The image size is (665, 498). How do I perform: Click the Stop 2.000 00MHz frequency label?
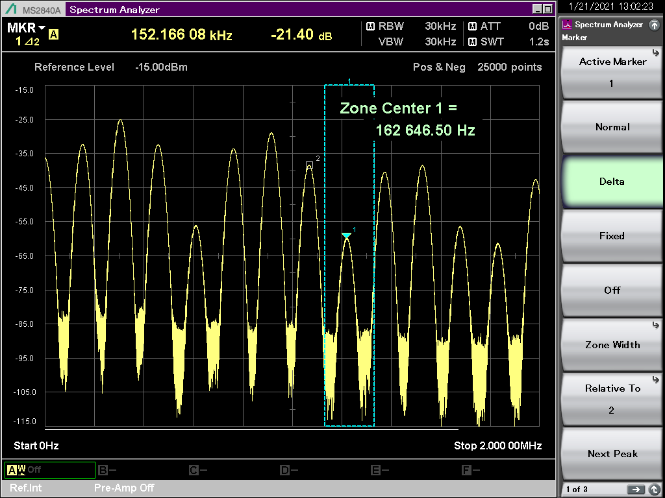(x=498, y=446)
